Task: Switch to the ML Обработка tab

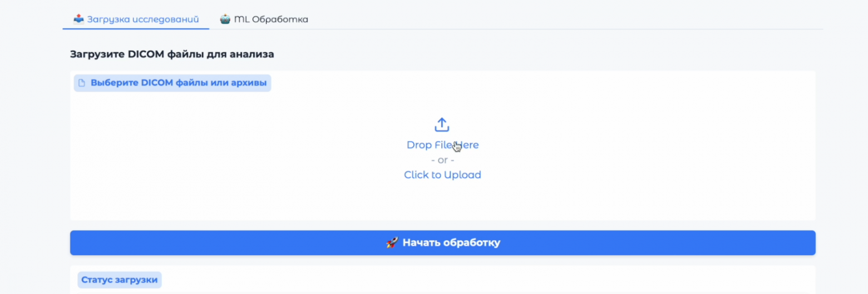Action: 271,19
